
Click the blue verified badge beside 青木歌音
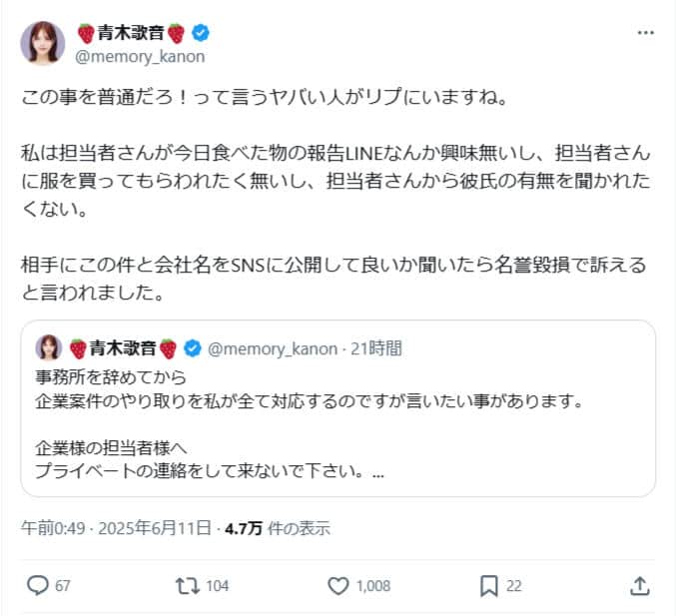point(199,33)
